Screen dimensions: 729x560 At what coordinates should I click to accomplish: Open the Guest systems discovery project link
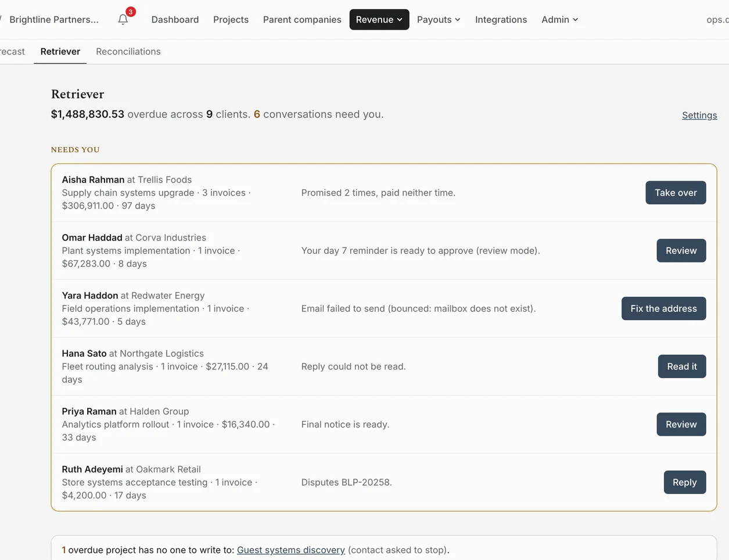coord(291,550)
